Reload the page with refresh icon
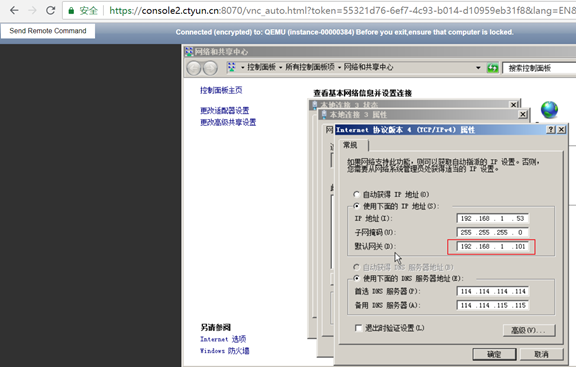576x367 pixels. (x=50, y=10)
